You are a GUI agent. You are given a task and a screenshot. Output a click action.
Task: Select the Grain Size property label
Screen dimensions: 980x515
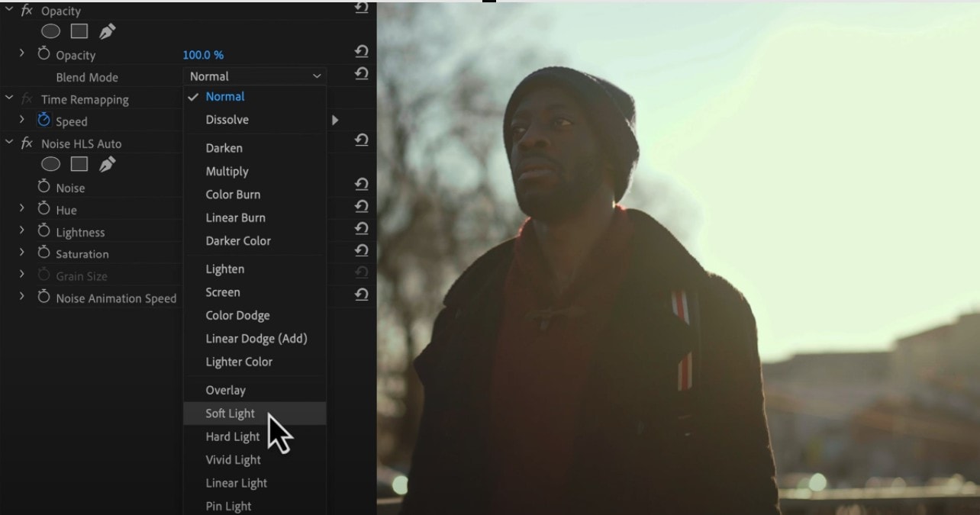(x=82, y=276)
